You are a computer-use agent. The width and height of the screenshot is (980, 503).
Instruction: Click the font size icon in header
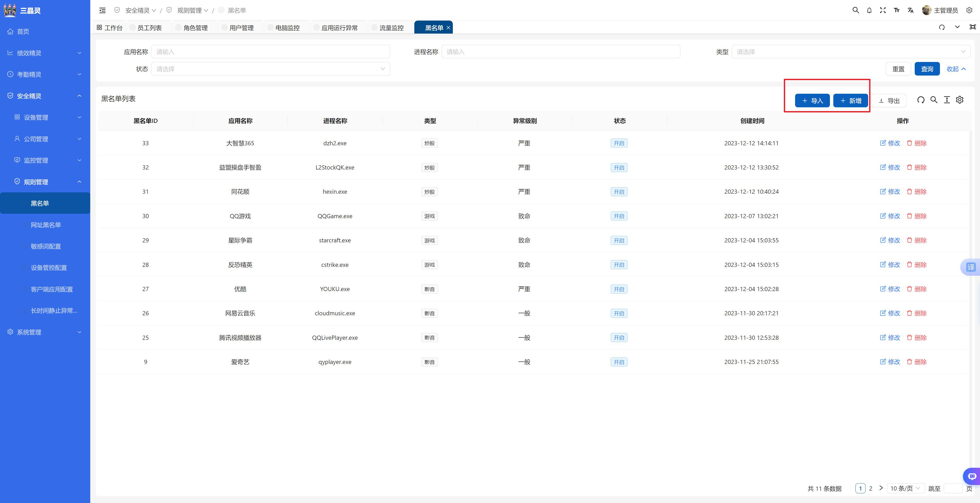(897, 10)
